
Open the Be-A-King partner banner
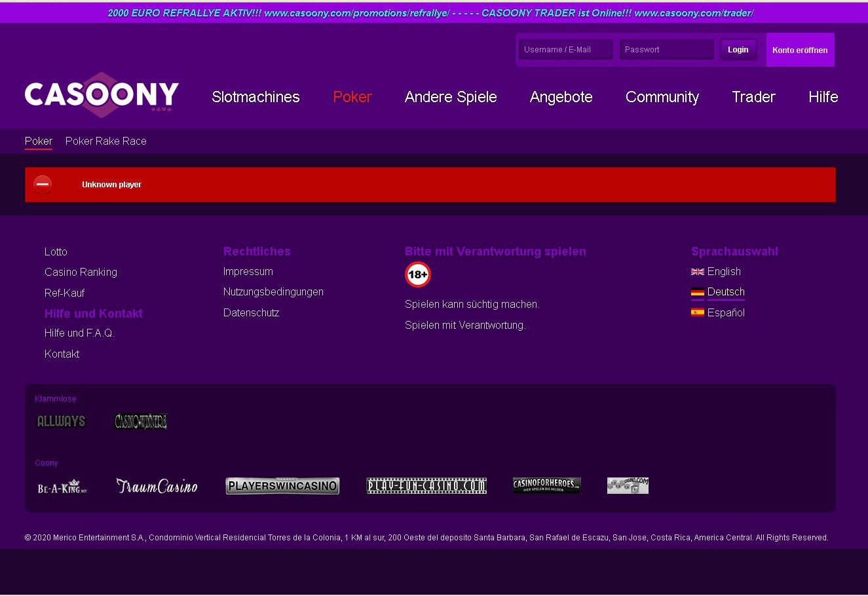click(62, 486)
